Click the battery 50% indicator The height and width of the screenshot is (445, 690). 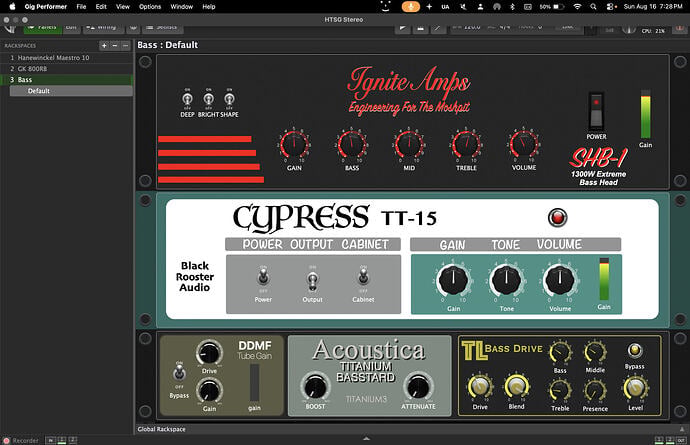552,7
